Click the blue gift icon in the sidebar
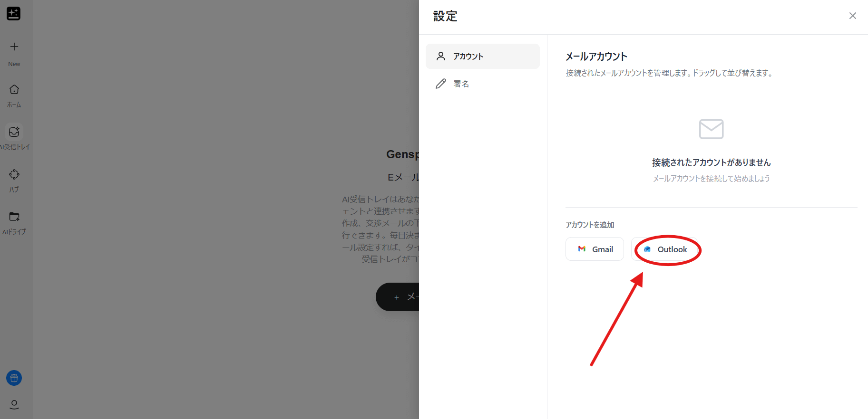This screenshot has height=419, width=868. (x=14, y=378)
